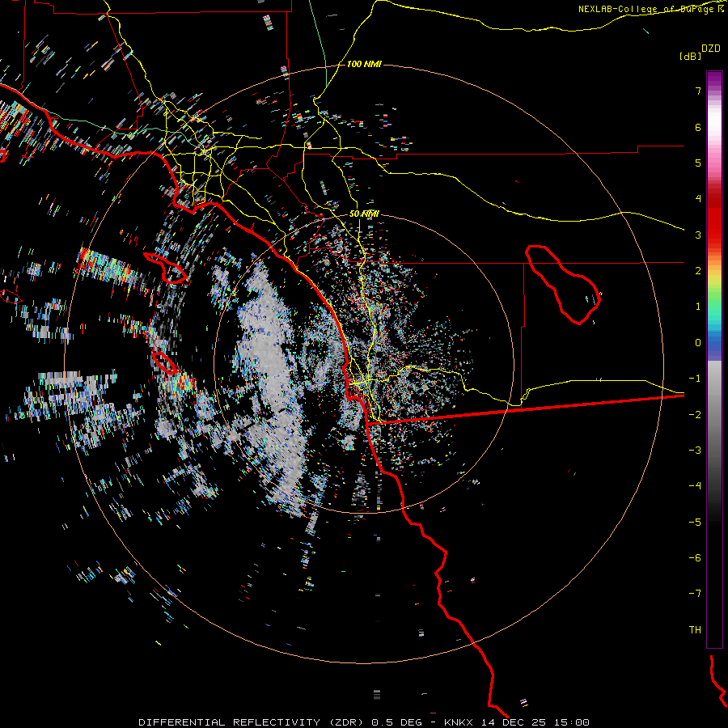Click the purple top band of the color bar
Screen dimensions: 728x728
[x=714, y=79]
